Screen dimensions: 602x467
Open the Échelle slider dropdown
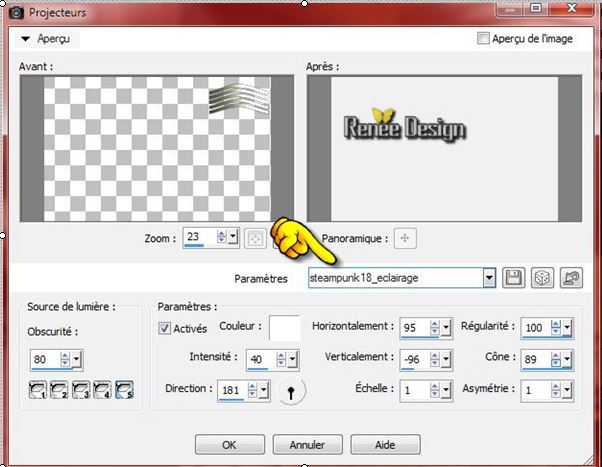446,391
